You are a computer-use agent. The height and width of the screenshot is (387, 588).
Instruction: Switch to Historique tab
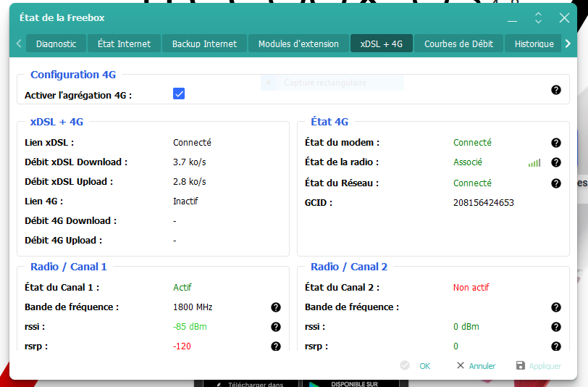534,44
